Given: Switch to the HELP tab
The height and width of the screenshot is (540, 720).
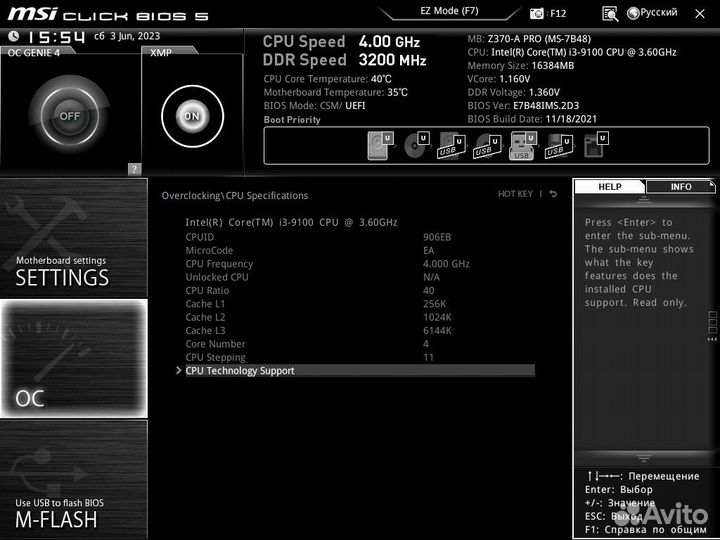Looking at the screenshot, I should click(609, 186).
